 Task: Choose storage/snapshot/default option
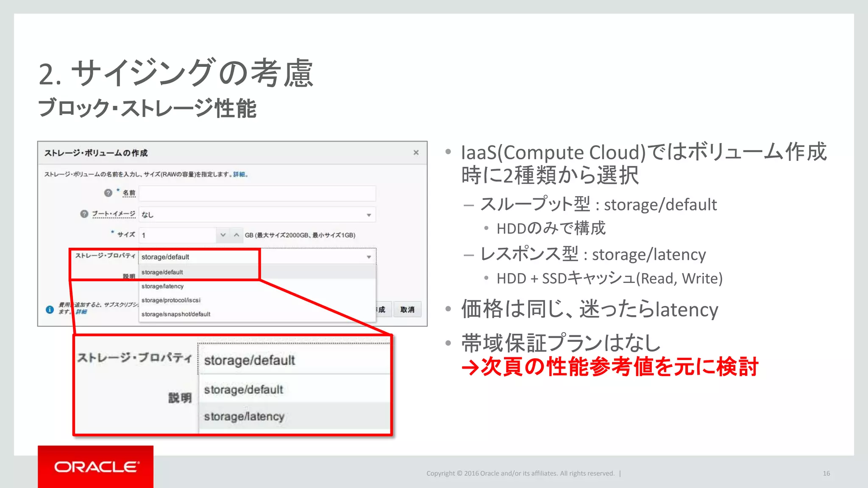257,314
